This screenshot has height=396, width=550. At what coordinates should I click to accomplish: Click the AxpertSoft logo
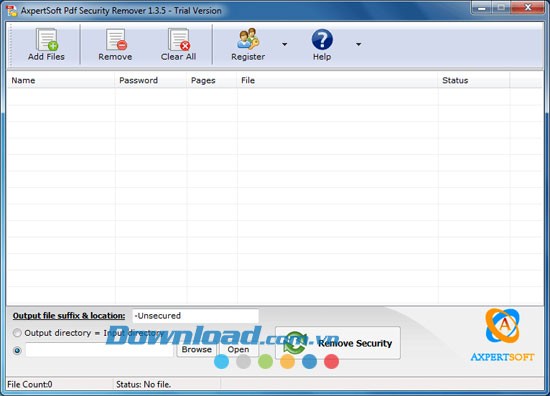[x=502, y=335]
